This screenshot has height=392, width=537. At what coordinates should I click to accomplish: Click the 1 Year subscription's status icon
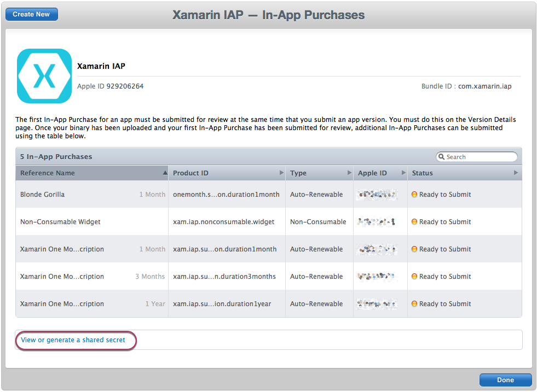tap(414, 304)
